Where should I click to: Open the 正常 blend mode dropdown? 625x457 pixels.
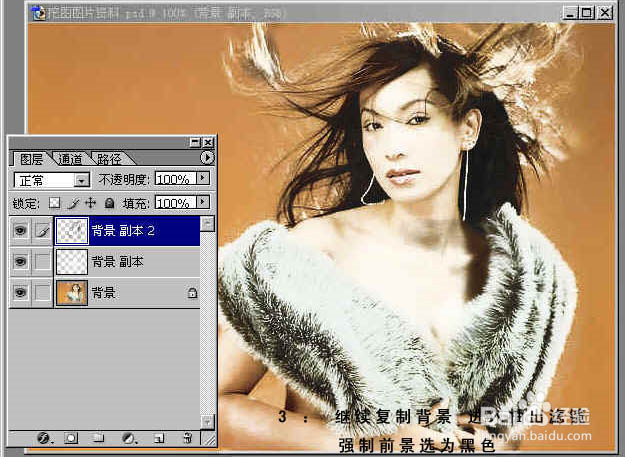[81, 180]
